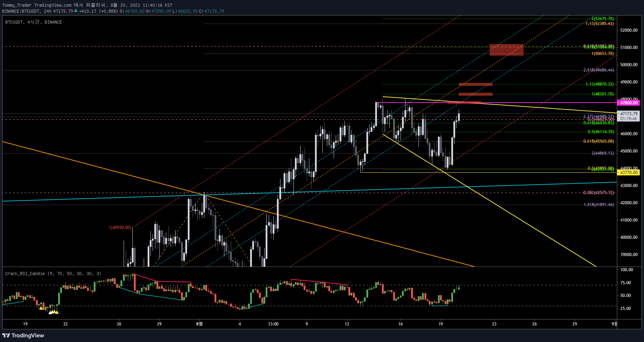Click the 8월 date label on time axis
The image size is (644, 342).
pos(199,324)
